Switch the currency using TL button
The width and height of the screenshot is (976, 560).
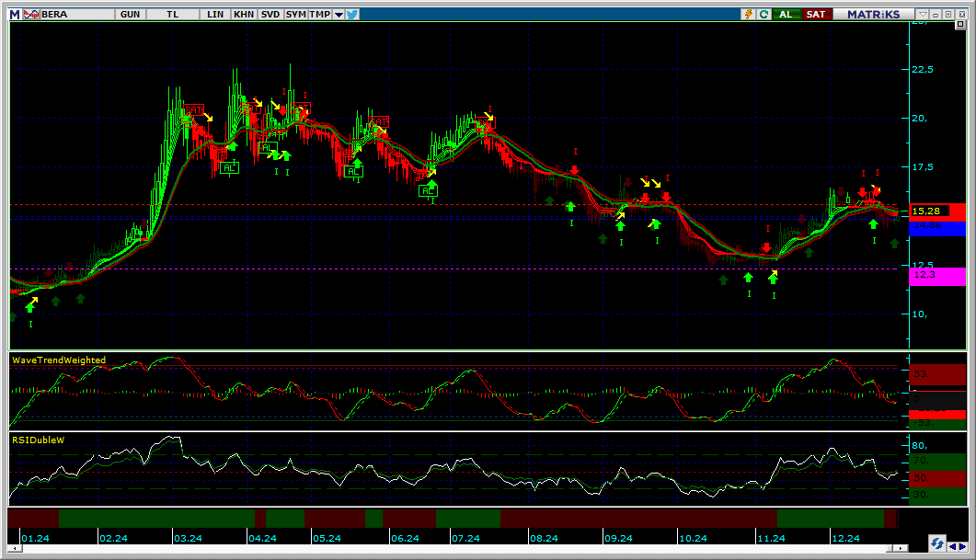pos(172,15)
